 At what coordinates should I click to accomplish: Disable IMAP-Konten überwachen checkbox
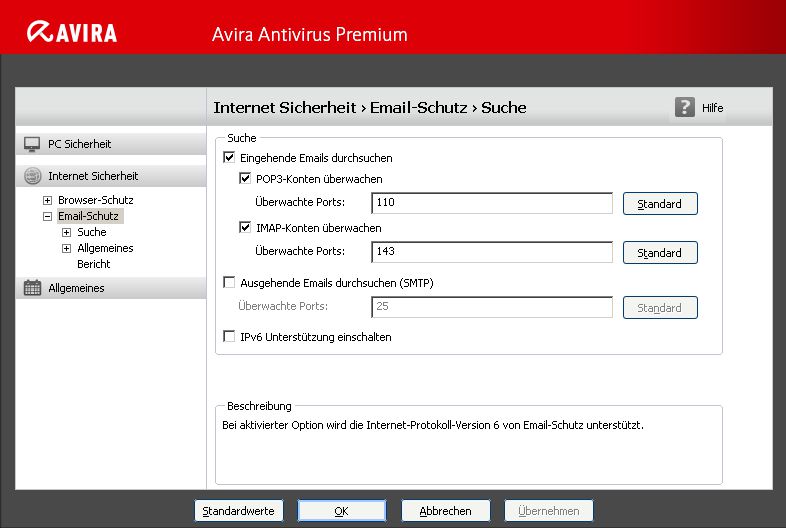click(x=245, y=228)
